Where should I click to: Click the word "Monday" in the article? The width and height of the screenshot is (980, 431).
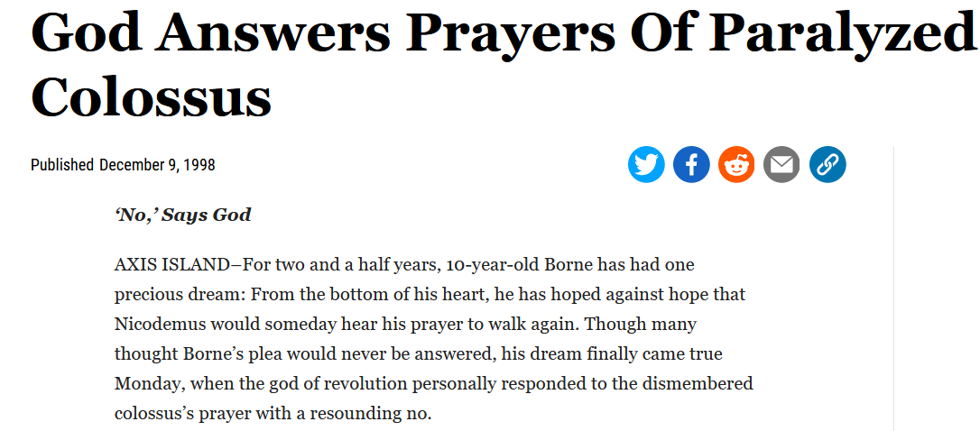(x=148, y=382)
